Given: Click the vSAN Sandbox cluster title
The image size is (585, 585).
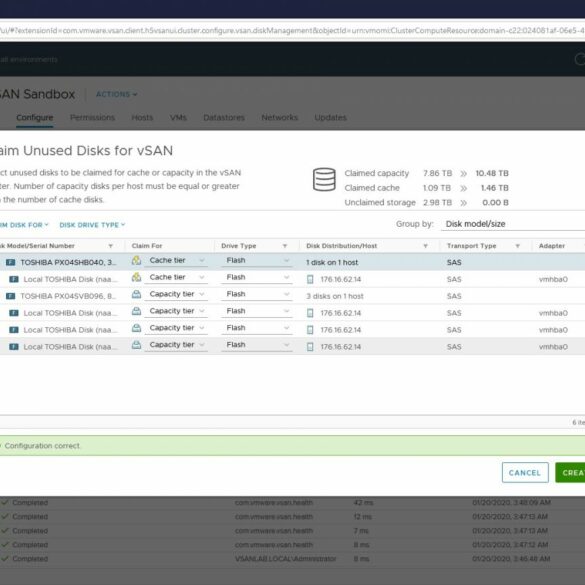Looking at the screenshot, I should (38, 94).
